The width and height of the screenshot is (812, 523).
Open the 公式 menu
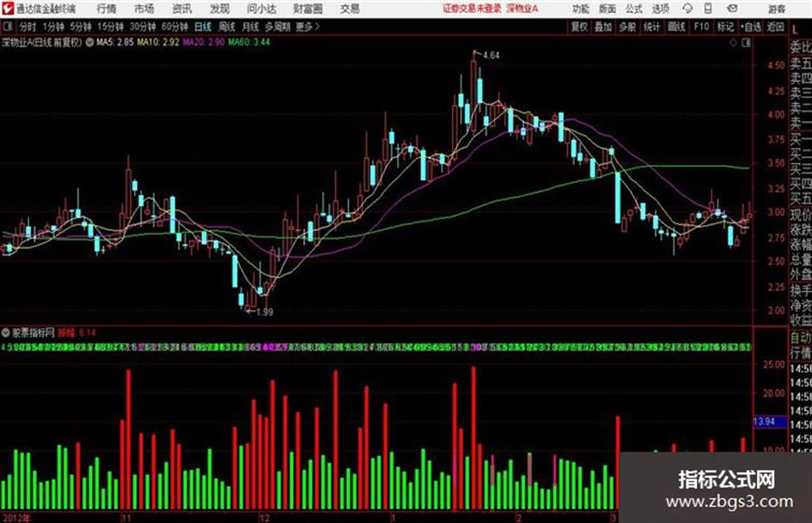[x=634, y=9]
